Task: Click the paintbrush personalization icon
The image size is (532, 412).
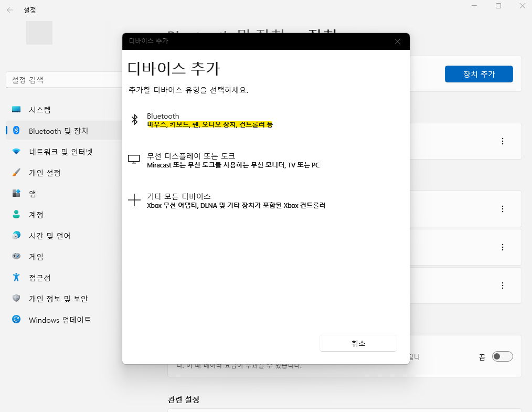Action: click(x=16, y=172)
